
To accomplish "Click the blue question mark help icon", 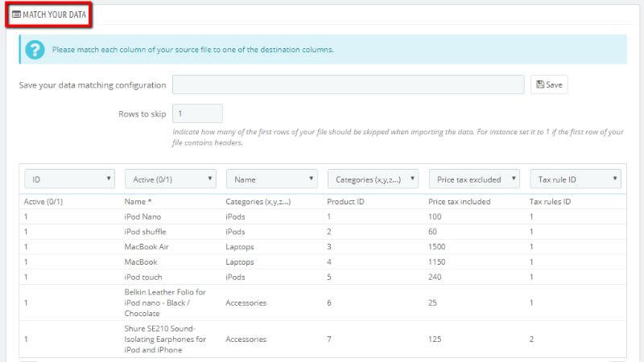I will click(x=35, y=50).
